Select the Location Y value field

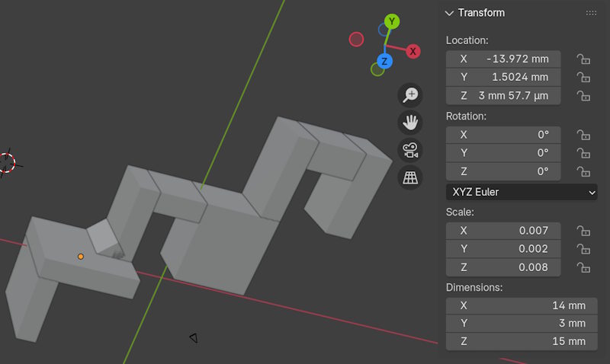(503, 77)
